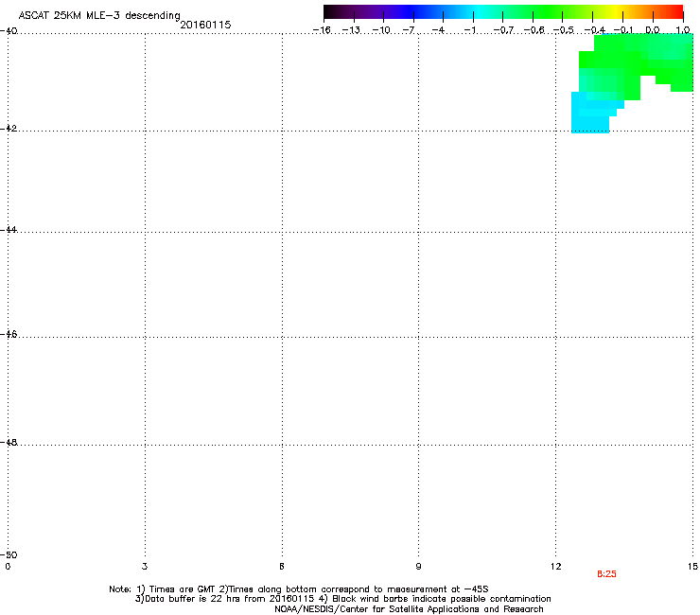Click the -0.1 color scale label
The image size is (700, 615).
[623, 30]
